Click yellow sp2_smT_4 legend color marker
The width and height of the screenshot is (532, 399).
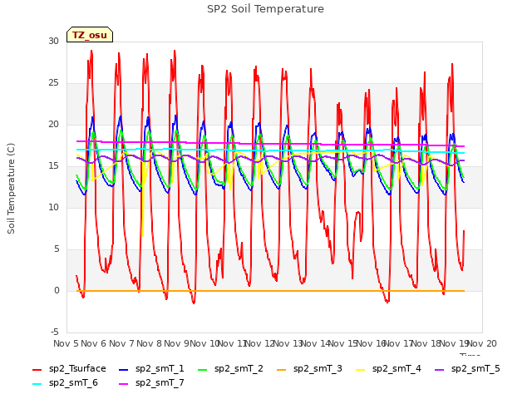(360, 369)
